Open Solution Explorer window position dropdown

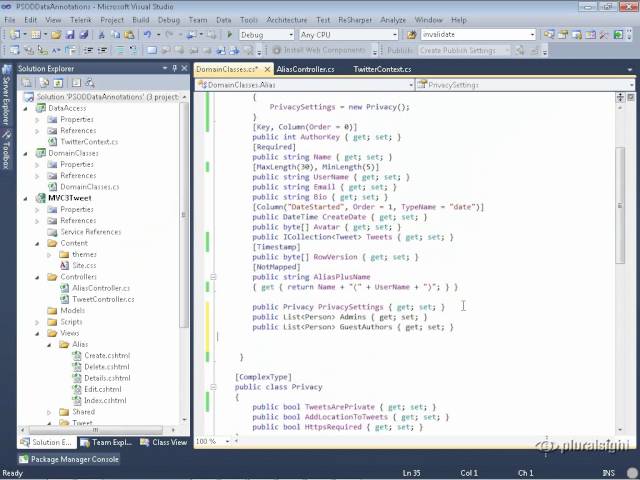pyautogui.click(x=165, y=69)
